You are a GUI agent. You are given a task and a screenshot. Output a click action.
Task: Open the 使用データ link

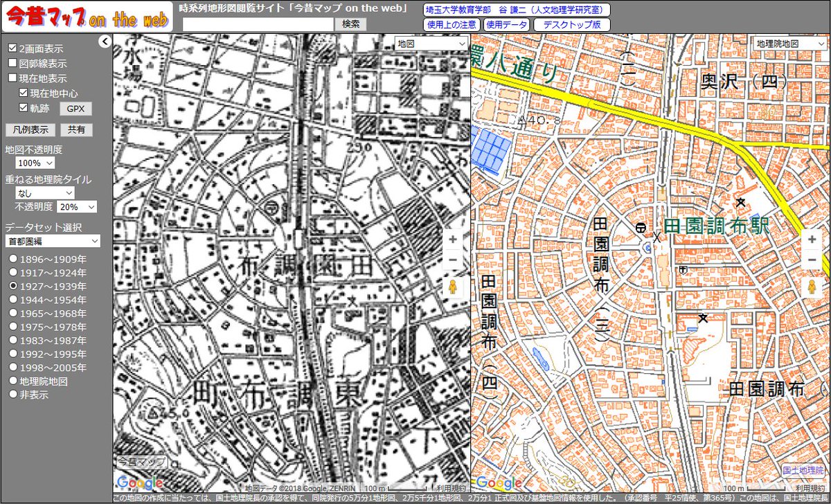[x=506, y=24]
